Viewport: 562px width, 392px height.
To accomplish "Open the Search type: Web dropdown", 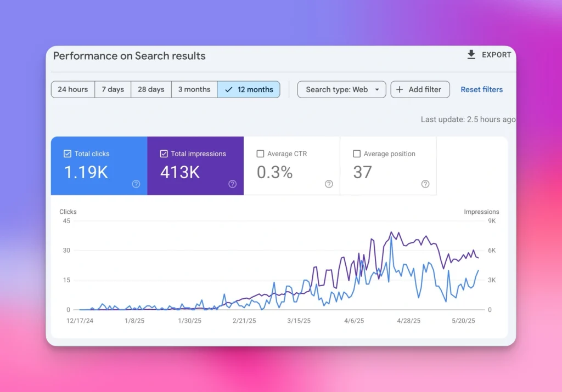I will tap(337, 89).
